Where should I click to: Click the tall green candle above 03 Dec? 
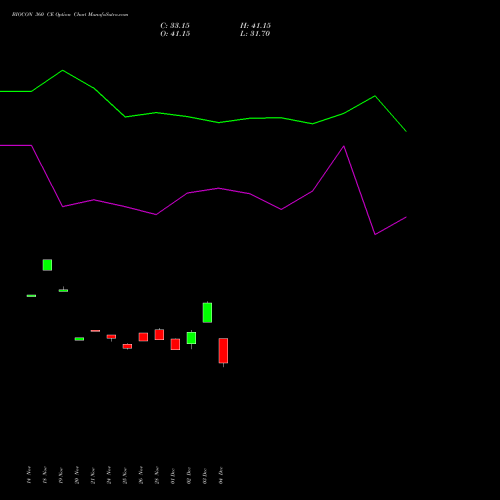pos(207,312)
